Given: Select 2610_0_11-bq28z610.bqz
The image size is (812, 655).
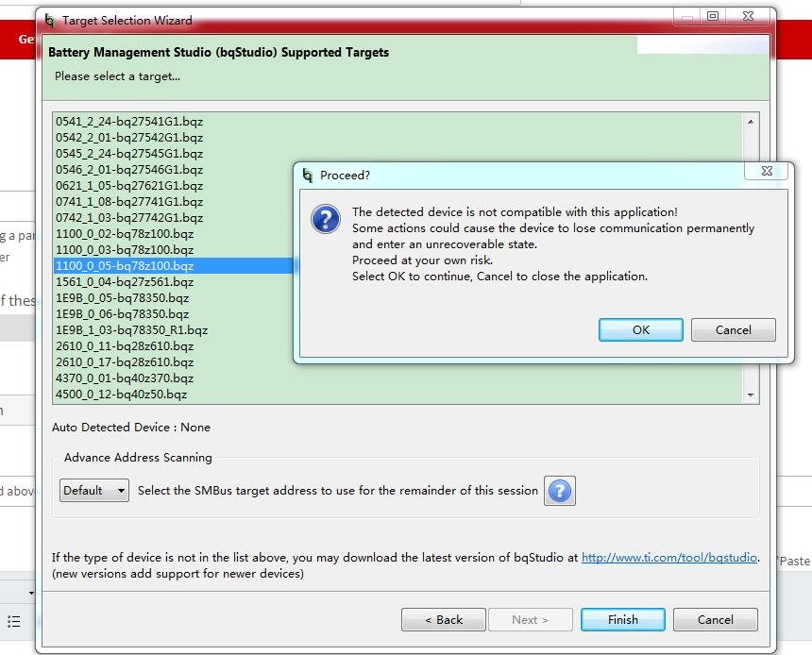Looking at the screenshot, I should click(125, 345).
